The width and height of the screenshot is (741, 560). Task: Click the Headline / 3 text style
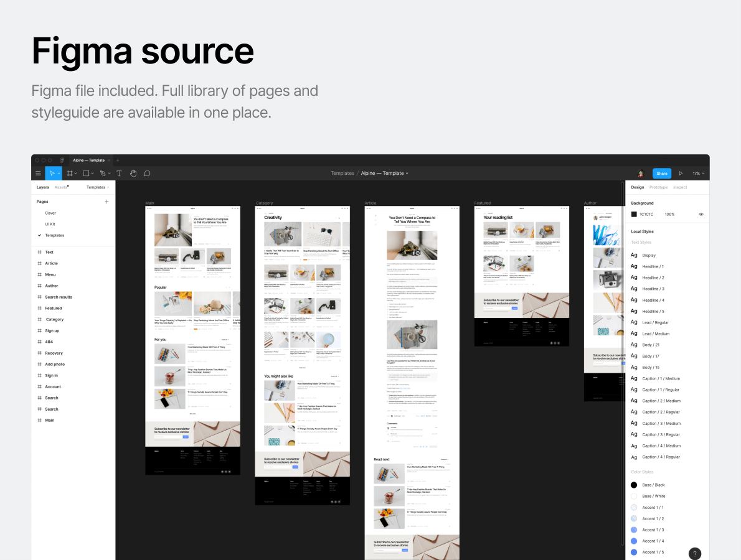(648, 289)
